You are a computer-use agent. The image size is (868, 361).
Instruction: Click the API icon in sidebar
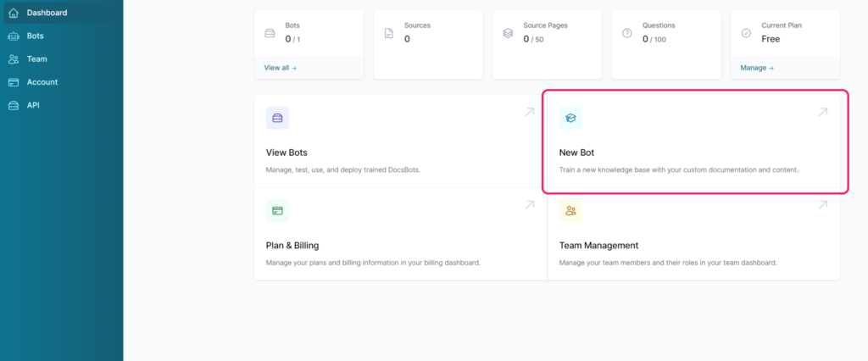14,105
